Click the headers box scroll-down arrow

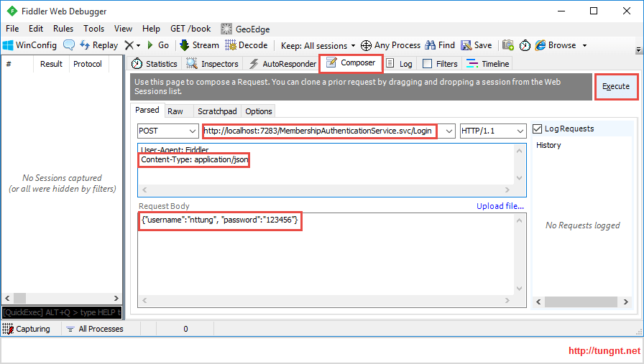pos(519,178)
